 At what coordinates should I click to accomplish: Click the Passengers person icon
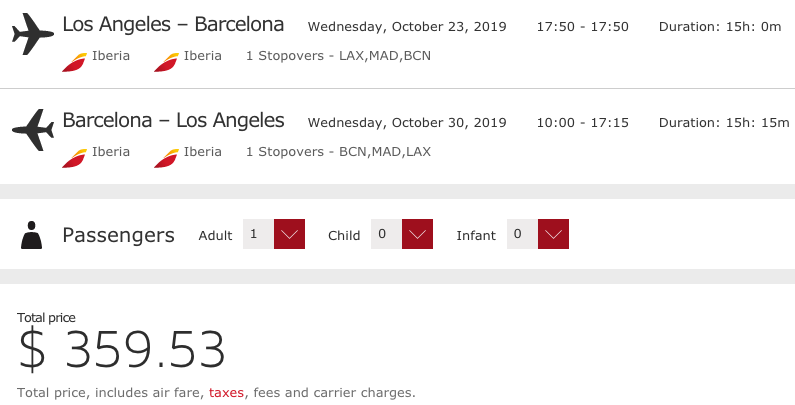point(31,235)
